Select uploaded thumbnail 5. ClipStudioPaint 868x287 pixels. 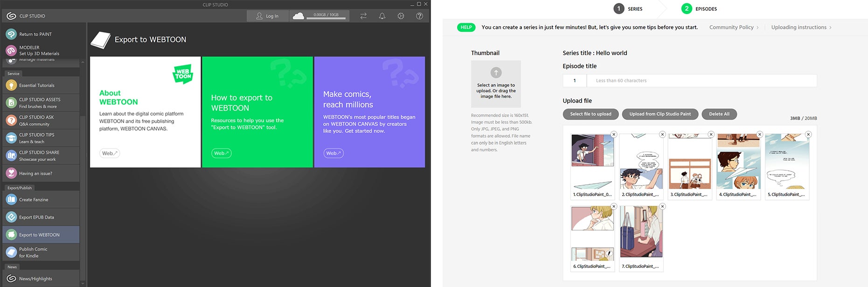coord(787,167)
